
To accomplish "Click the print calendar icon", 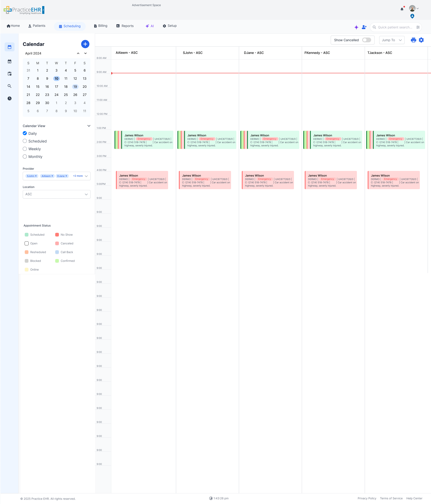I will [x=413, y=40].
